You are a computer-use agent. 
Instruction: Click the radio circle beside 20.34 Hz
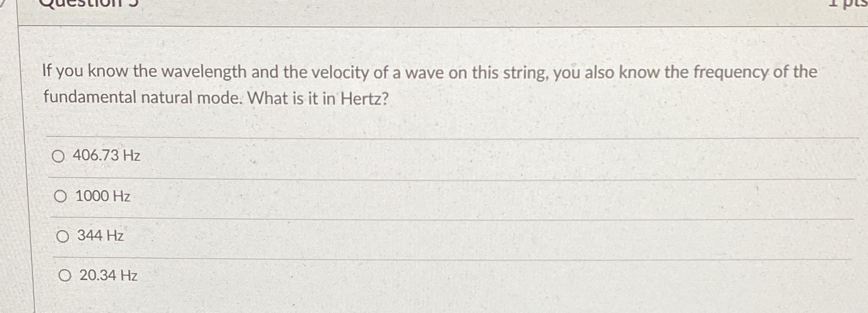point(65,275)
